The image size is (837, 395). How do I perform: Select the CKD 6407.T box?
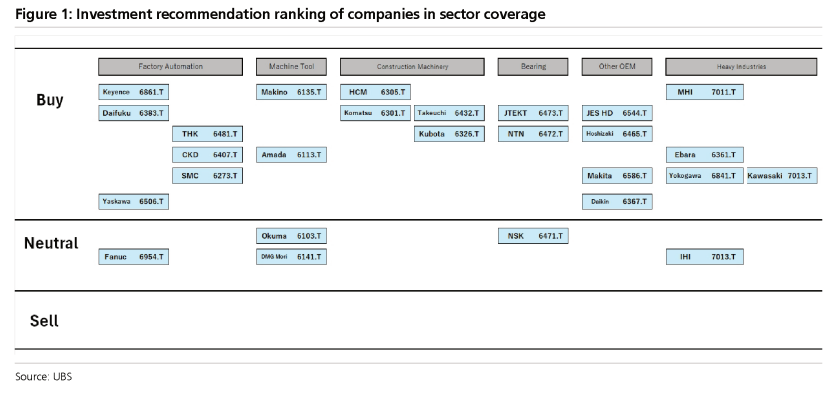[207, 155]
